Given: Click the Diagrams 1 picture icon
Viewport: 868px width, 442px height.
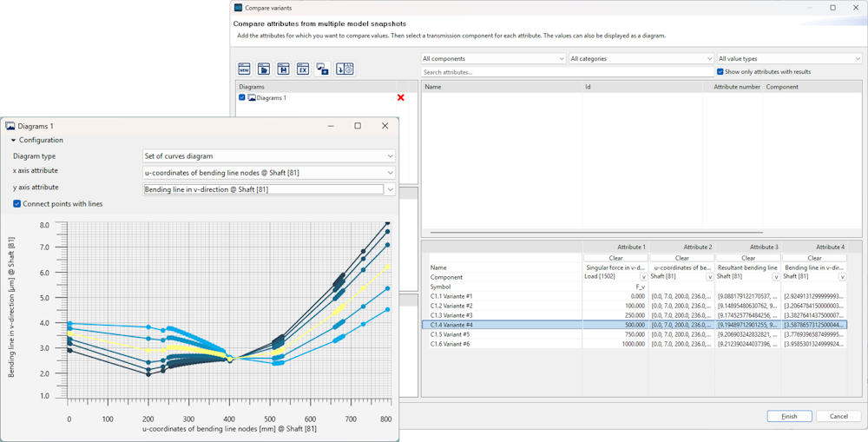Looking at the screenshot, I should click(x=252, y=98).
